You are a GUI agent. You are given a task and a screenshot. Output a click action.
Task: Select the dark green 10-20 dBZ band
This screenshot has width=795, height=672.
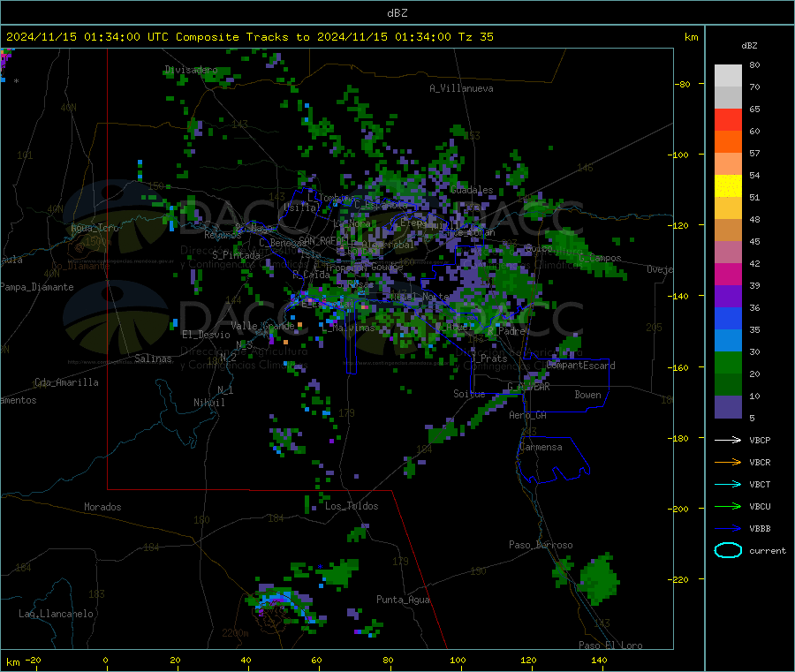click(x=728, y=385)
